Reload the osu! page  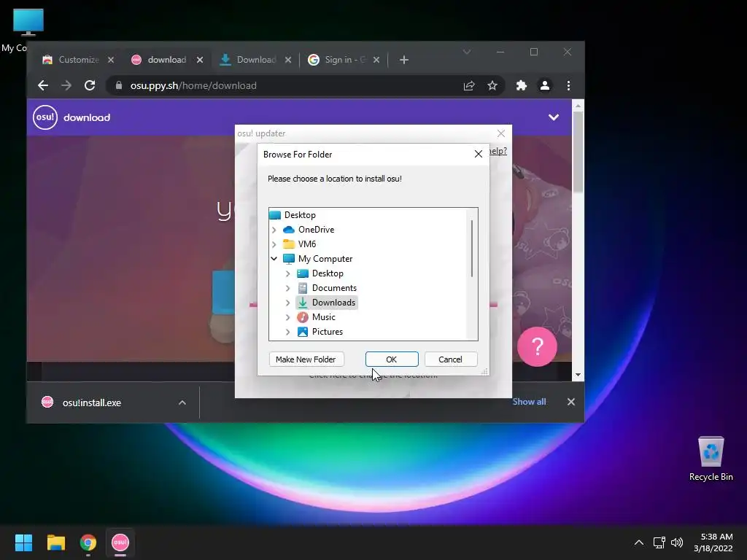coord(90,85)
